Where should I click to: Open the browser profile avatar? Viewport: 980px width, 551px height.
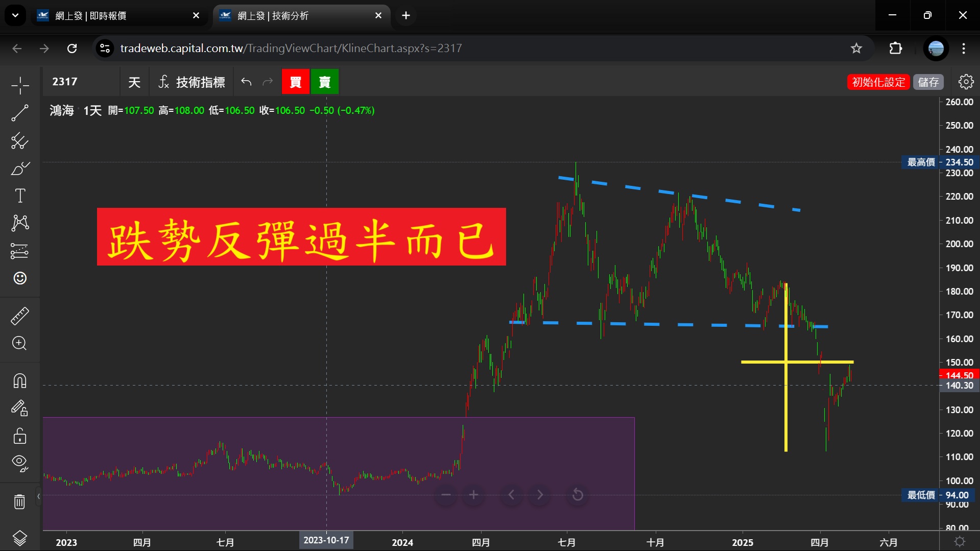936,48
